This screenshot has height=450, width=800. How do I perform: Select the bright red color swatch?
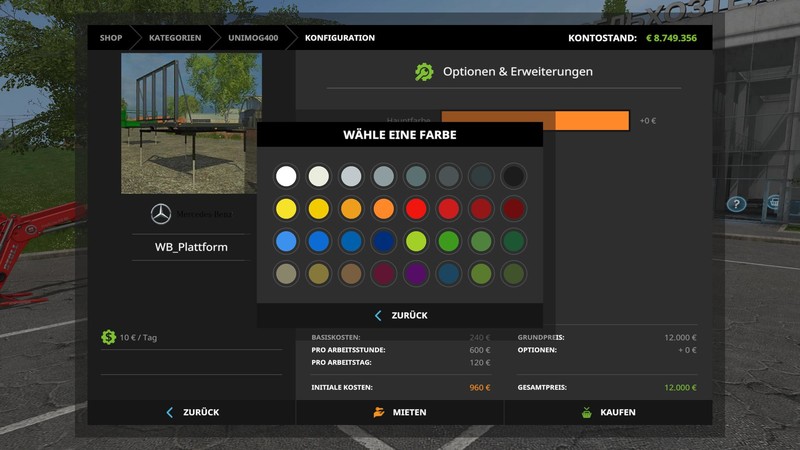[416, 209]
